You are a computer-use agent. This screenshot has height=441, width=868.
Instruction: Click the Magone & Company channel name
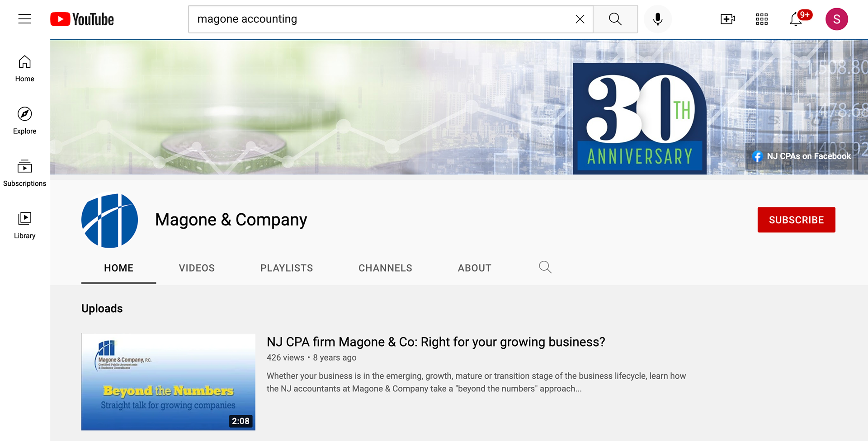231,220
